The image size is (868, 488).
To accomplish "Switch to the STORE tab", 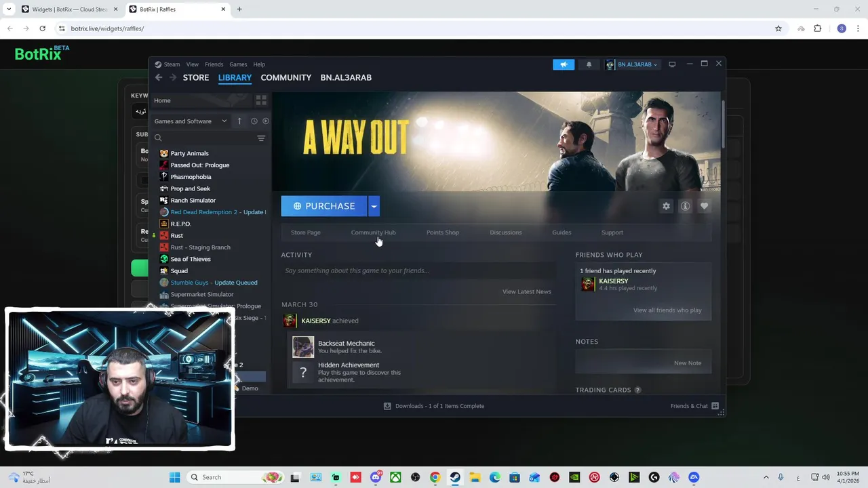I will [x=196, y=77].
